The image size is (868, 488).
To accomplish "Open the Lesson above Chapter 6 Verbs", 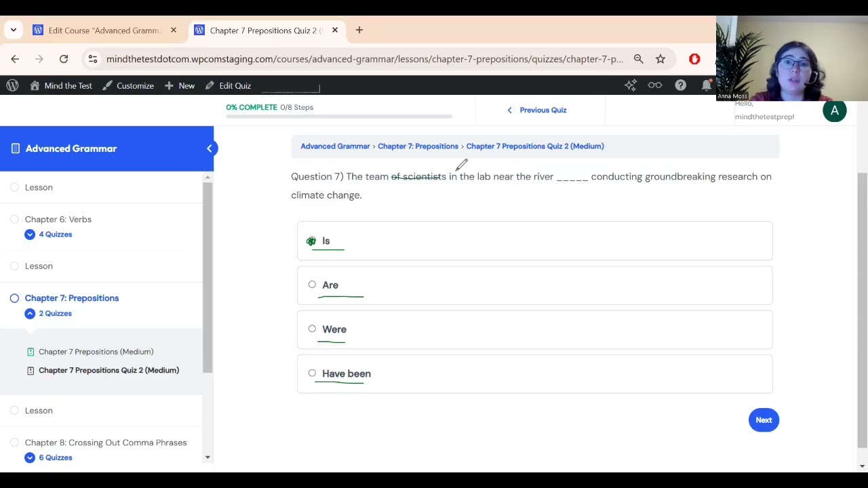I will coord(39,187).
